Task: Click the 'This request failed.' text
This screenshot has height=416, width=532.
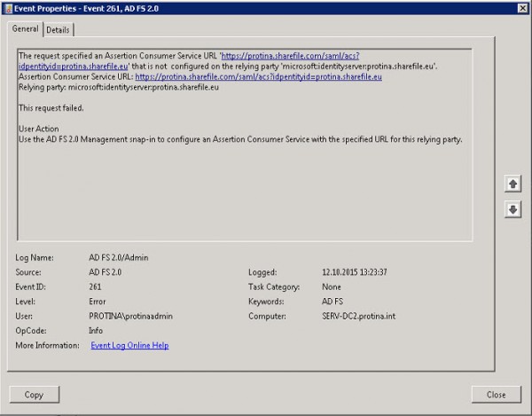Action: point(51,108)
